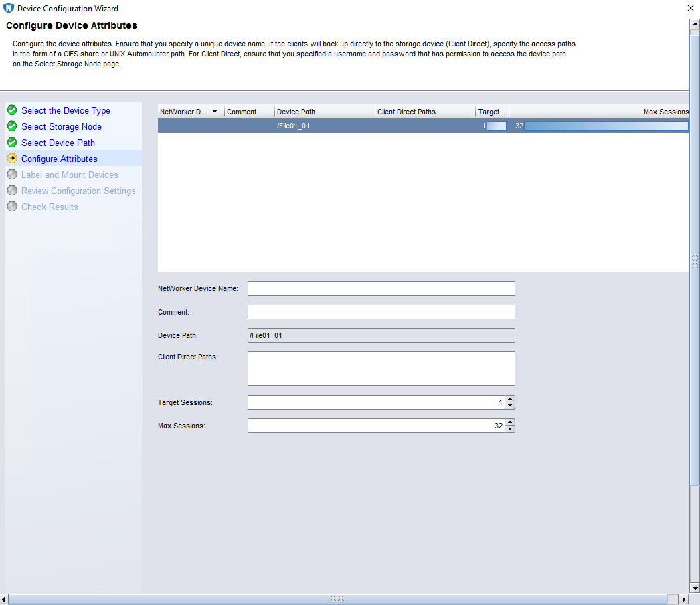The image size is (700, 605).
Task: Click the gray circle beside Check Results
Action: click(12, 207)
